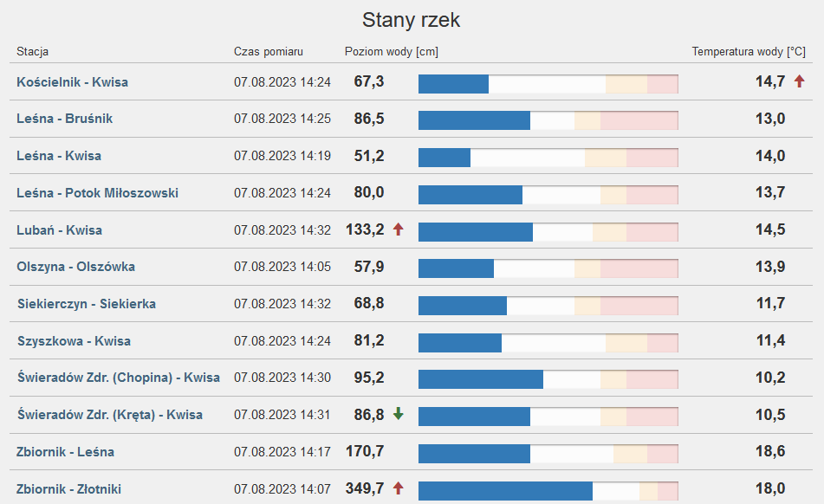Click the Leśna - Kwisa water level bar
Viewport: 824px width, 504px height.
(x=548, y=158)
